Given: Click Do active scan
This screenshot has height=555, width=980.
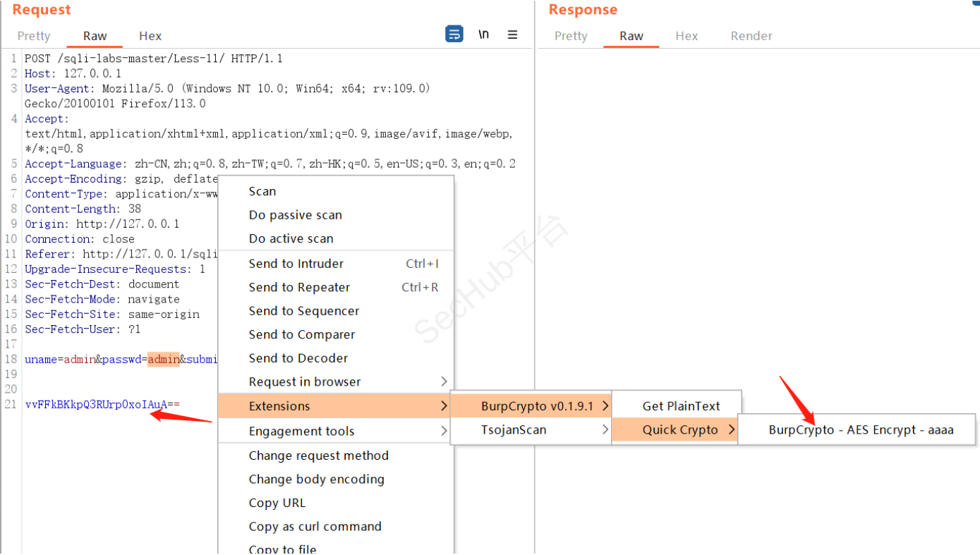Looking at the screenshot, I should [291, 238].
